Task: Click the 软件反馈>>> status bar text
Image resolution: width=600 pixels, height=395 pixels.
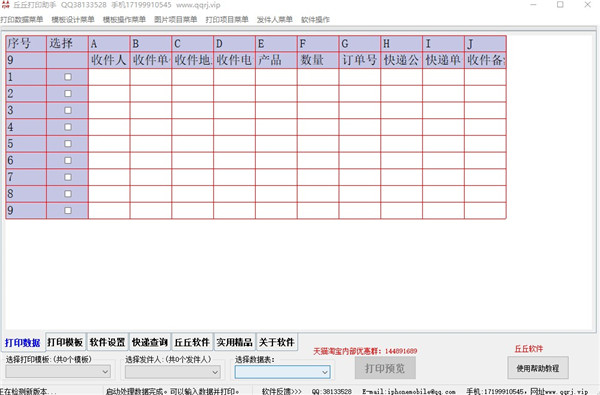Action: coord(282,391)
